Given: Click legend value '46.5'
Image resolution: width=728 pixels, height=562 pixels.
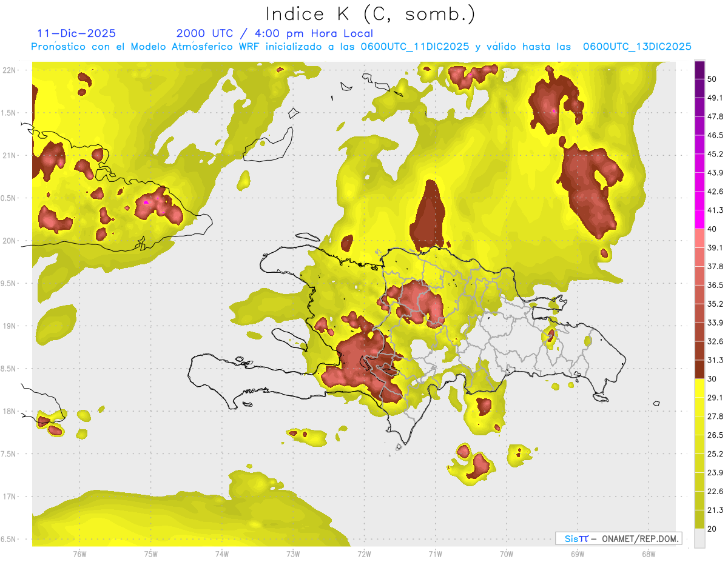Looking at the screenshot, I should (x=715, y=135).
